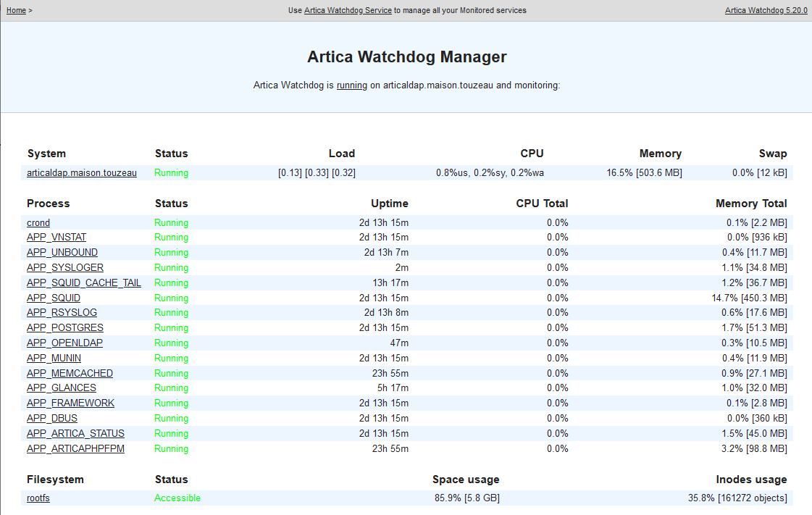Viewport: 812px width, 515px height.
Task: Open the APP_ARTICA_STATUS process link
Action: pyautogui.click(x=75, y=434)
